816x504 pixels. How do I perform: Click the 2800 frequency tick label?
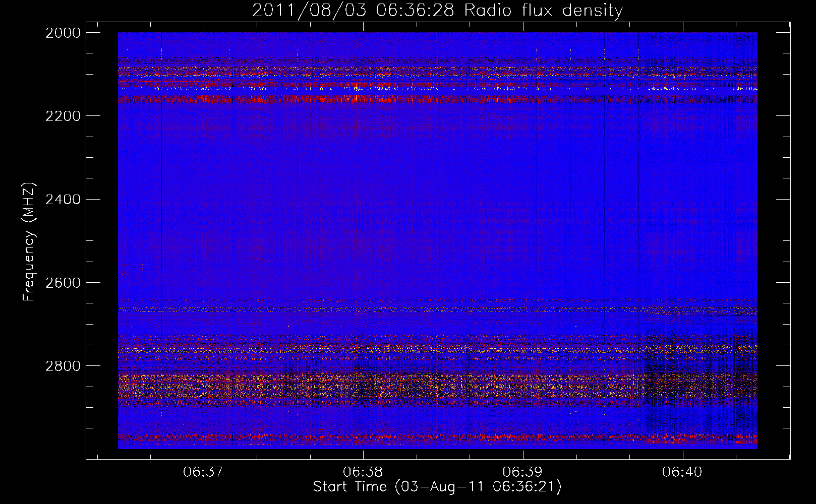[x=63, y=366]
